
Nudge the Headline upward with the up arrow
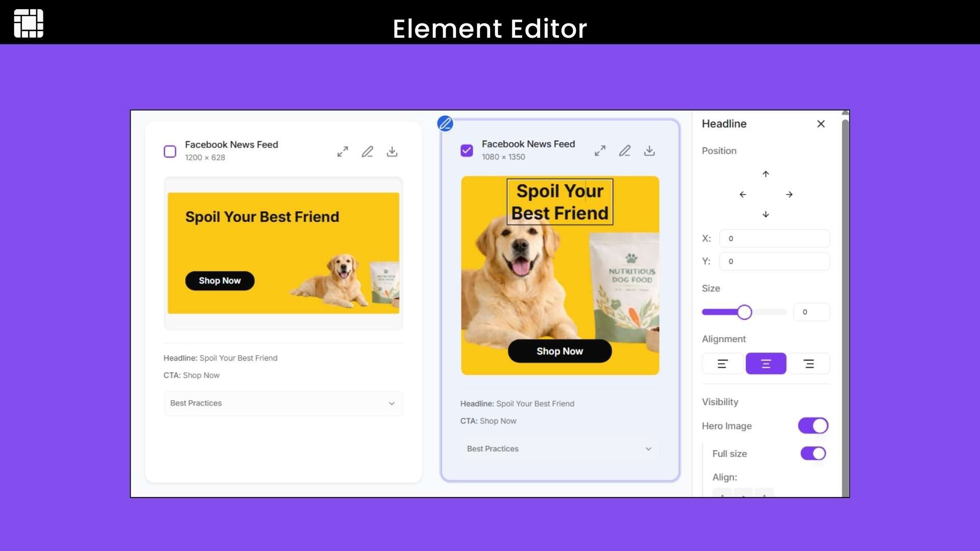766,173
